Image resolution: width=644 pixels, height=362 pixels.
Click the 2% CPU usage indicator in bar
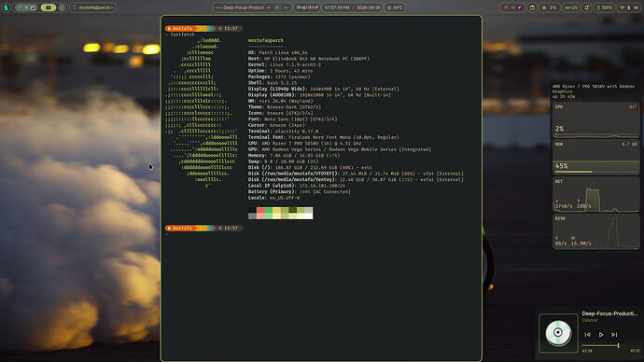[x=550, y=7]
